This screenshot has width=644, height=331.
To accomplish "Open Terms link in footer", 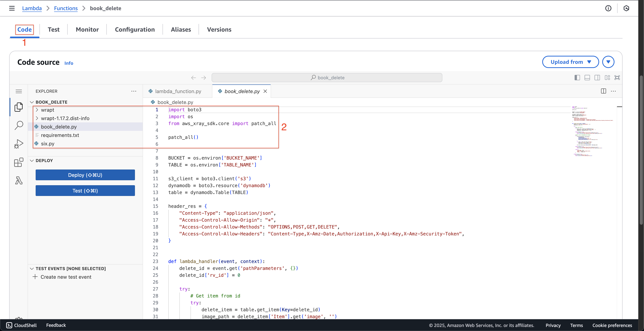I will coord(577,325).
